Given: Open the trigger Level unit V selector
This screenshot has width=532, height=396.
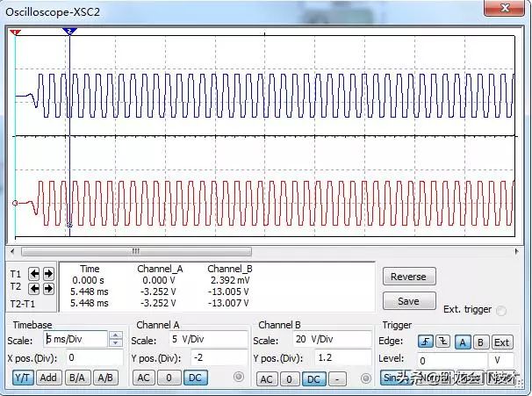Looking at the screenshot, I should [x=500, y=360].
